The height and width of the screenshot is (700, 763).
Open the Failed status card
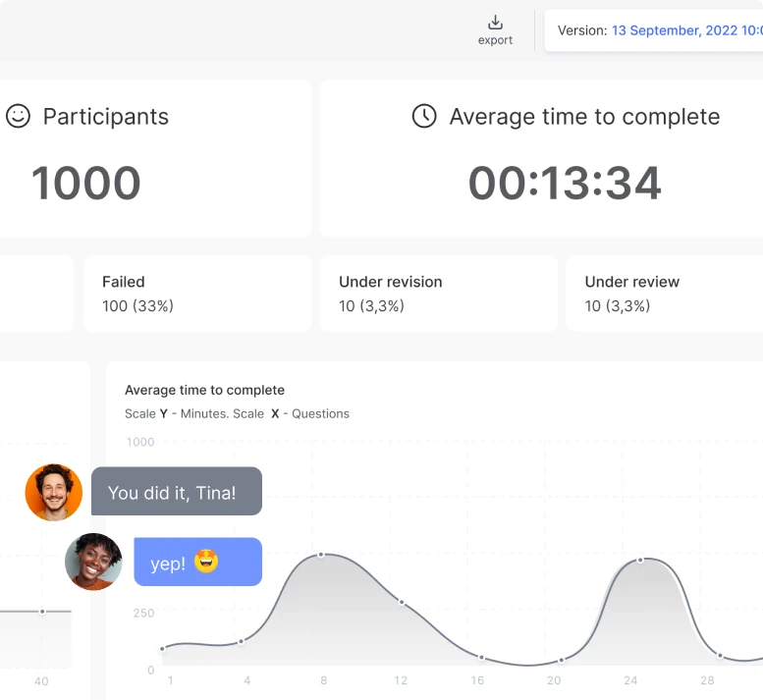[x=197, y=294]
